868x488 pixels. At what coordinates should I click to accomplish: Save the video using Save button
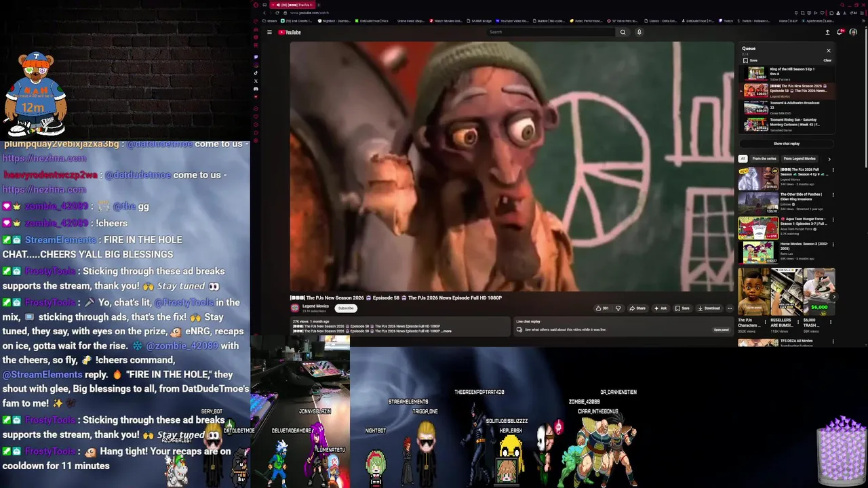682,308
